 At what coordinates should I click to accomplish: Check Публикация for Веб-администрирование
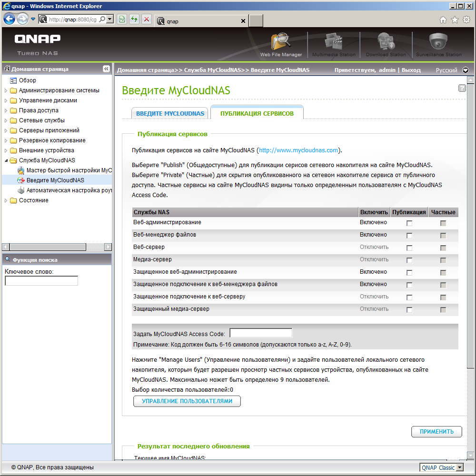(x=409, y=223)
